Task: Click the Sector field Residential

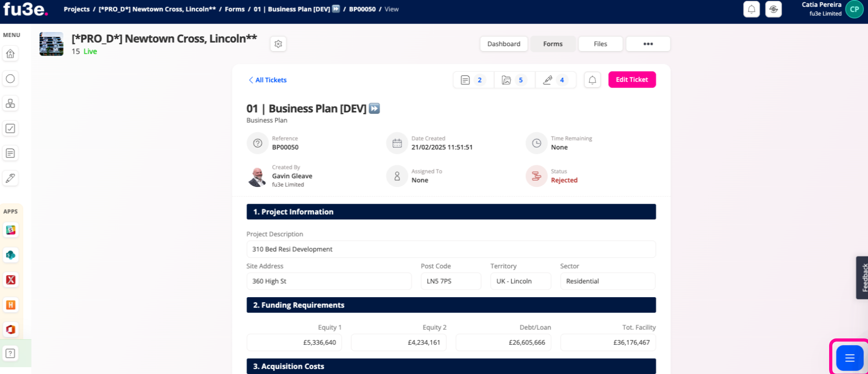Action: tap(608, 281)
